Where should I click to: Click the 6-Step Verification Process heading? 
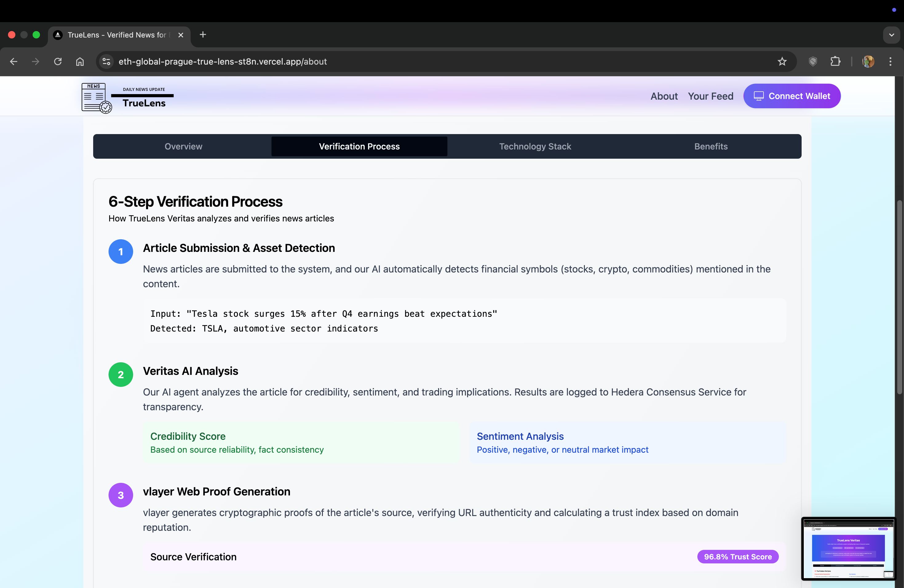point(195,202)
